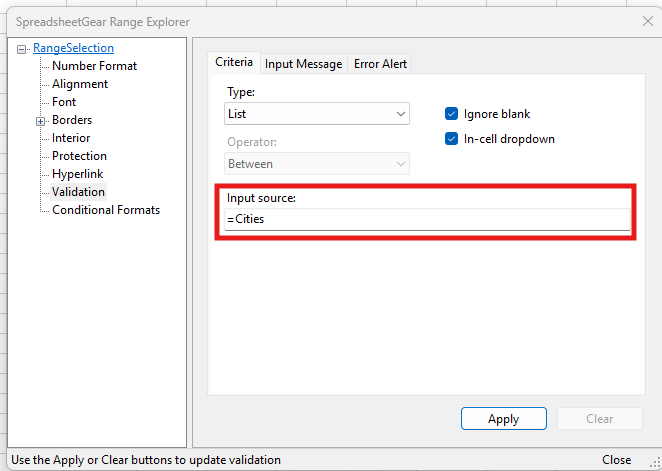Image resolution: width=662 pixels, height=471 pixels.
Task: Select Hyperlink in the tree
Action: (78, 174)
